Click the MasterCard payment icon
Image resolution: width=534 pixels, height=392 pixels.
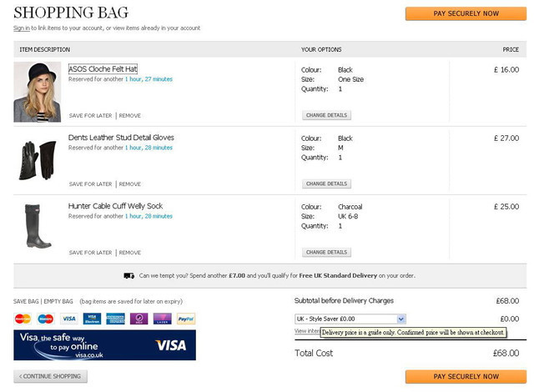[23, 319]
